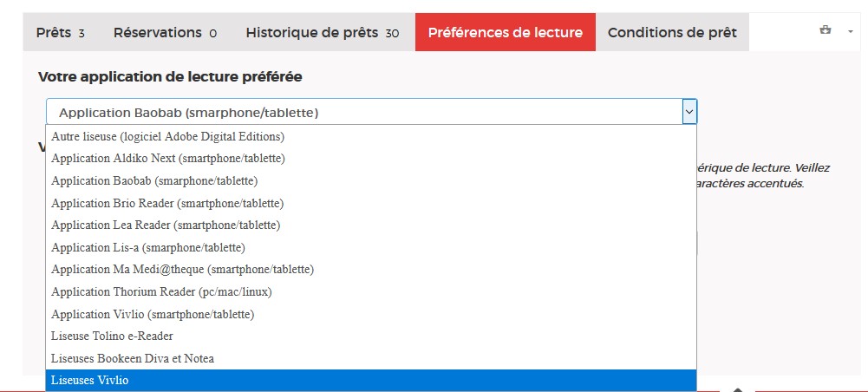
Task: Select Application Aldiko Next from the list
Action: pyautogui.click(x=168, y=159)
